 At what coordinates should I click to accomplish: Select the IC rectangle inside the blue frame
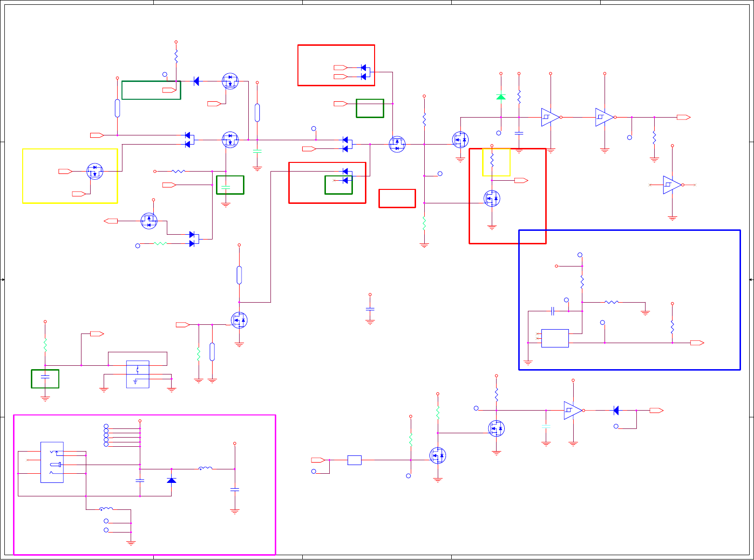tap(555, 338)
